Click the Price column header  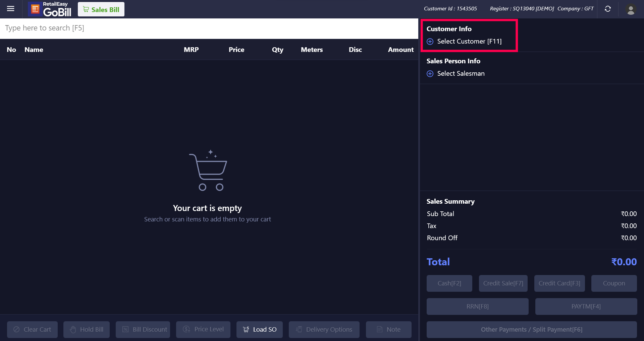[x=236, y=50]
